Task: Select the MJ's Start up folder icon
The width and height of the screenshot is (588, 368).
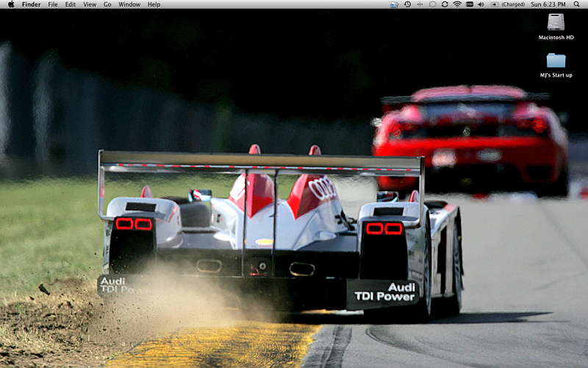Action: 556,60
